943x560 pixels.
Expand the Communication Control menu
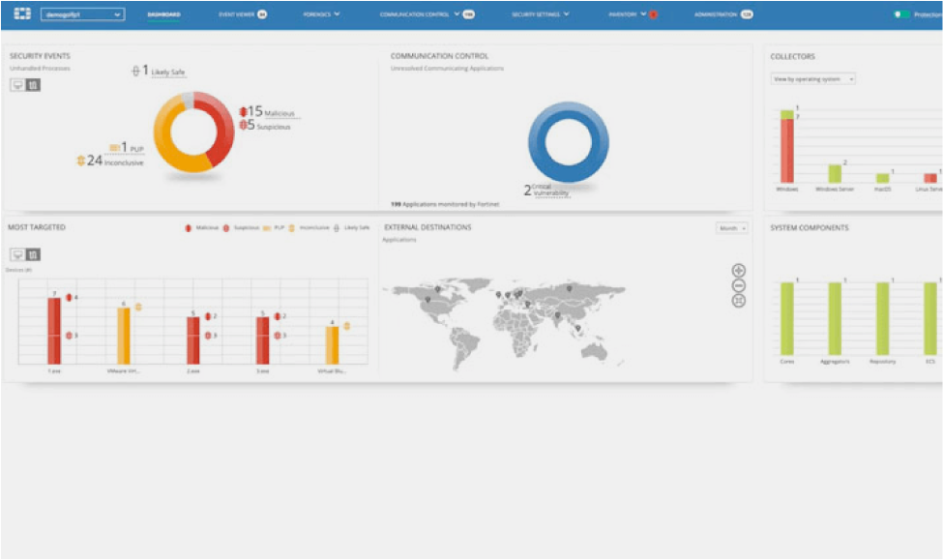(x=419, y=14)
